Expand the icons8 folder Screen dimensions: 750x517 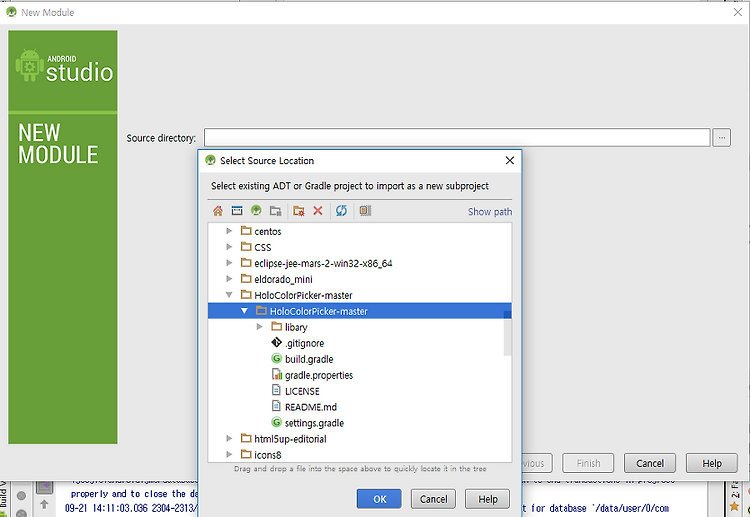click(x=229, y=454)
